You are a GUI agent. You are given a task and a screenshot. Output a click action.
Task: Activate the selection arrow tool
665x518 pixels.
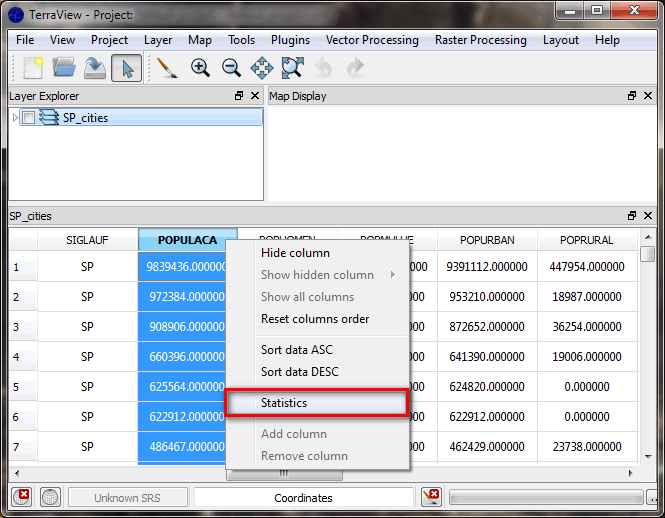point(126,68)
